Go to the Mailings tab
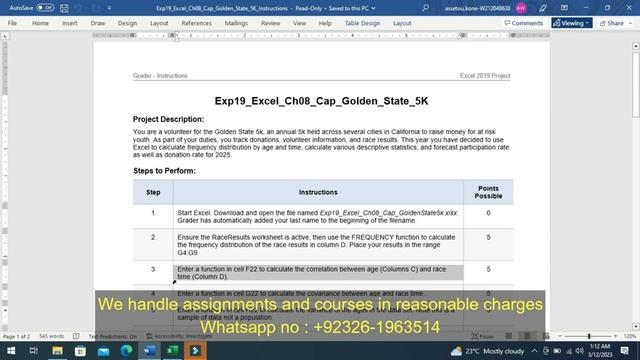 236,23
